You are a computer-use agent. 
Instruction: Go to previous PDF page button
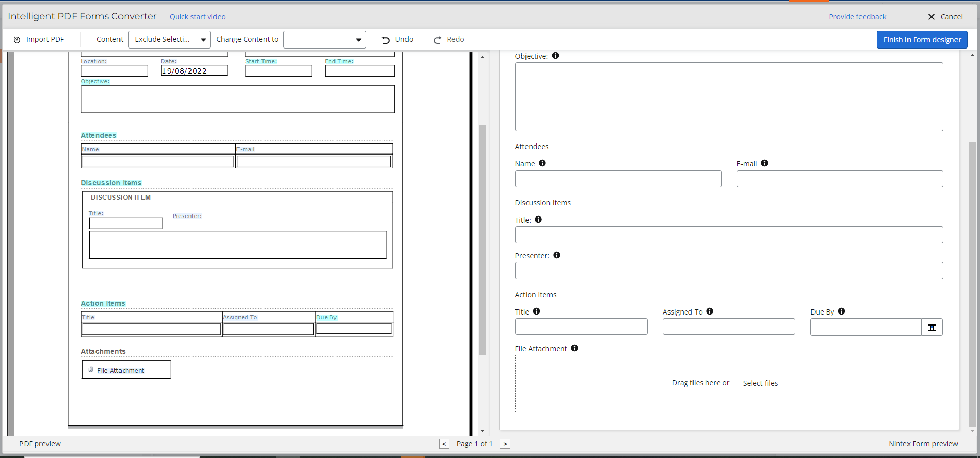pyautogui.click(x=444, y=444)
